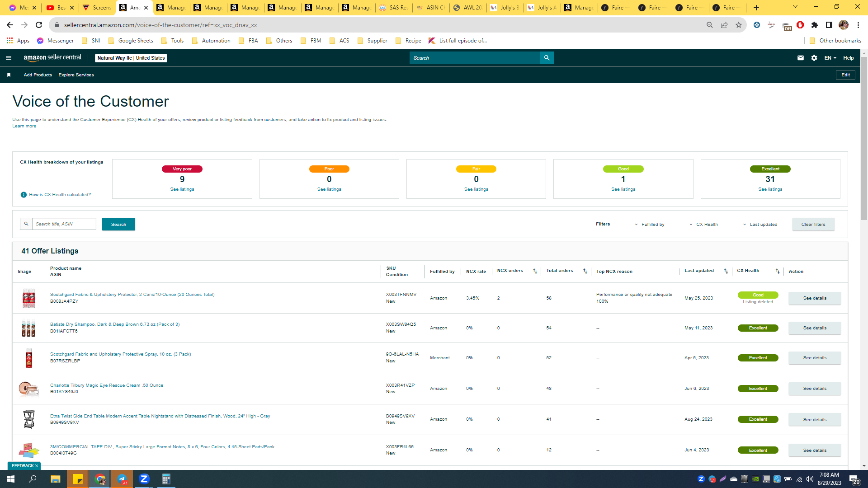Bookmark this page with star icon
This screenshot has width=868, height=488.
(x=739, y=25)
